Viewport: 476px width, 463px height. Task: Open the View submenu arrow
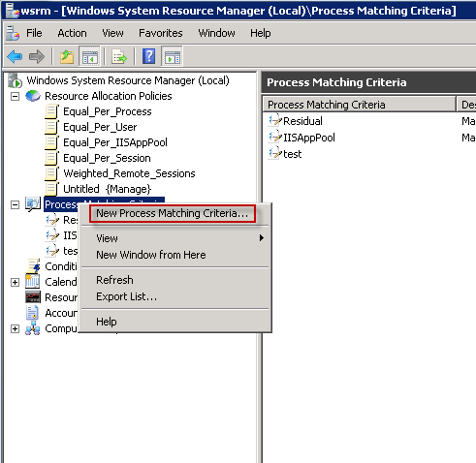pyautogui.click(x=262, y=238)
